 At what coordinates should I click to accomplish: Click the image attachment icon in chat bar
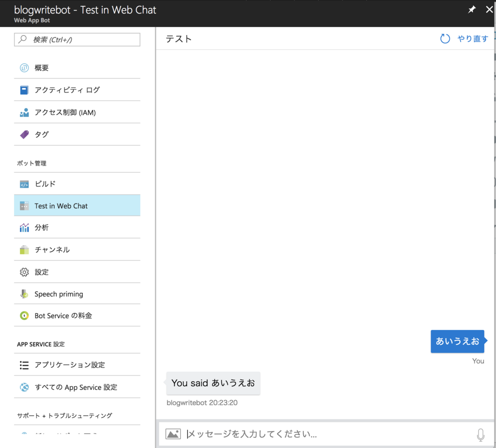(173, 433)
